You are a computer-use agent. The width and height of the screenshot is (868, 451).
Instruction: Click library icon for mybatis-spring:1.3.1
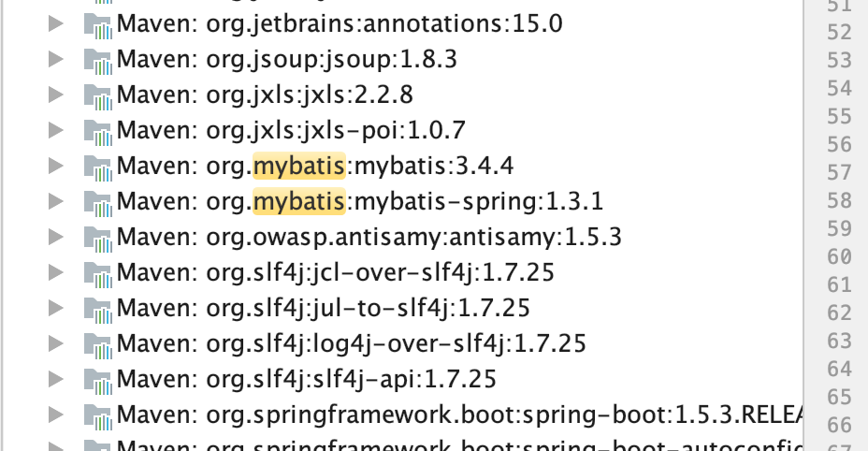[98, 203]
